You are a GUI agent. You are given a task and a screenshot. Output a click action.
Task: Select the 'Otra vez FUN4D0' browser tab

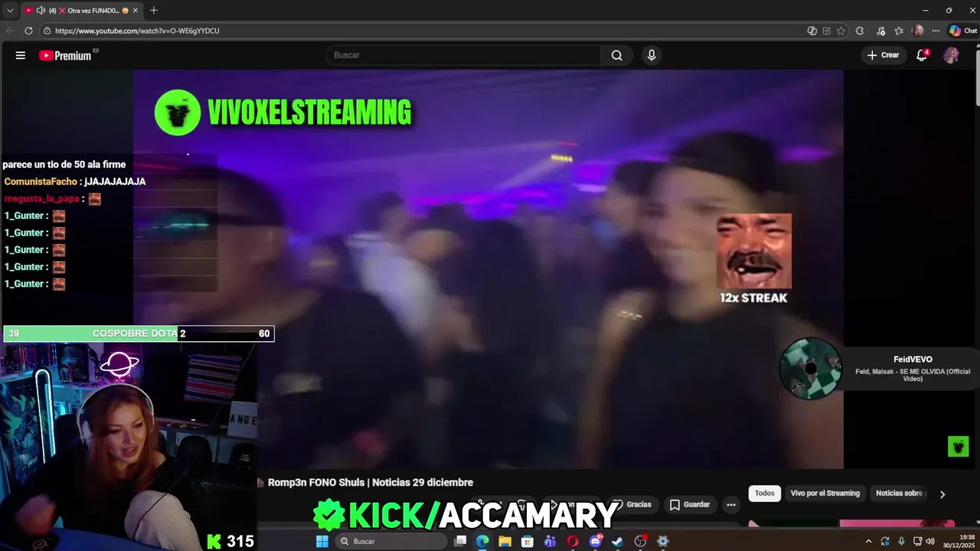[81, 11]
